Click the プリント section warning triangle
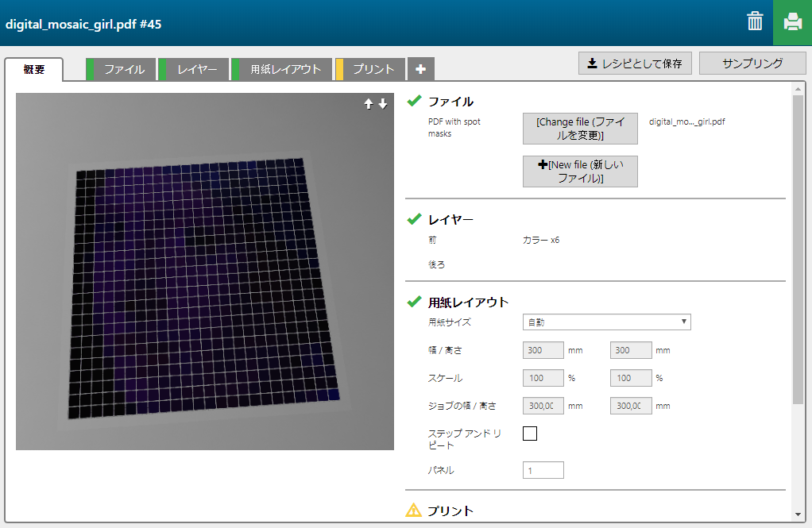The width and height of the screenshot is (812, 528). coord(414,511)
